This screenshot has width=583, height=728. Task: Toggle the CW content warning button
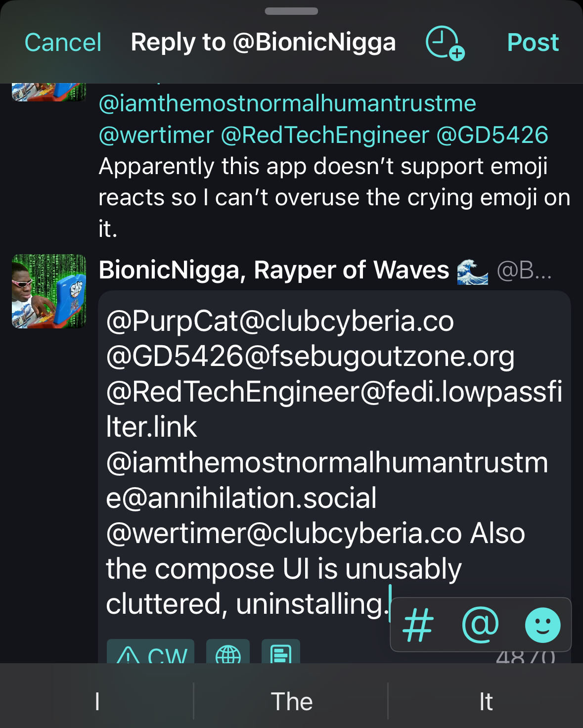pos(151,654)
